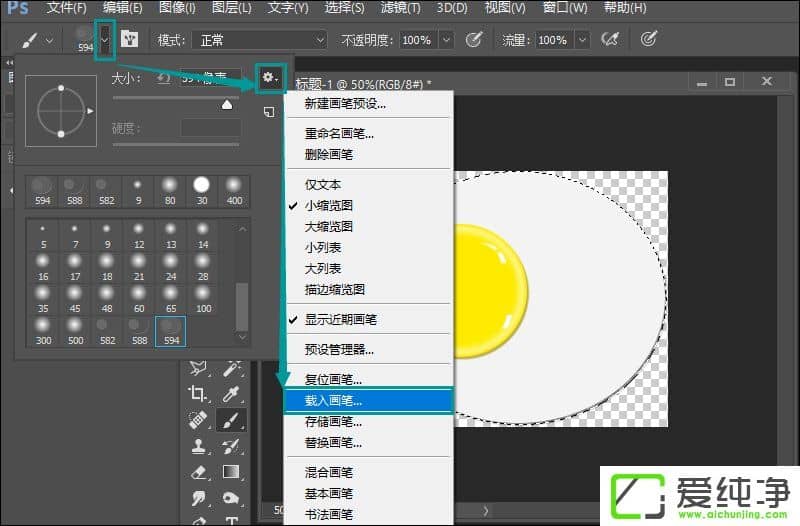This screenshot has height=526, width=800.
Task: Click 载入画笔... menu entry
Action: 334,401
